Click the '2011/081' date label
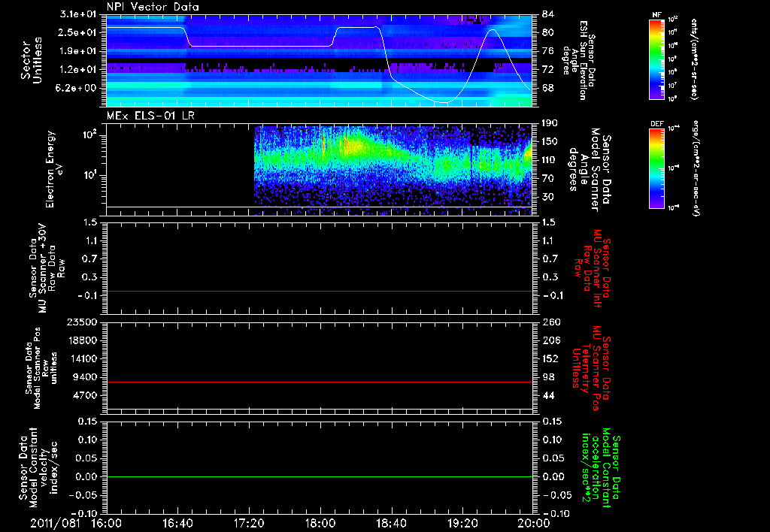 55,523
